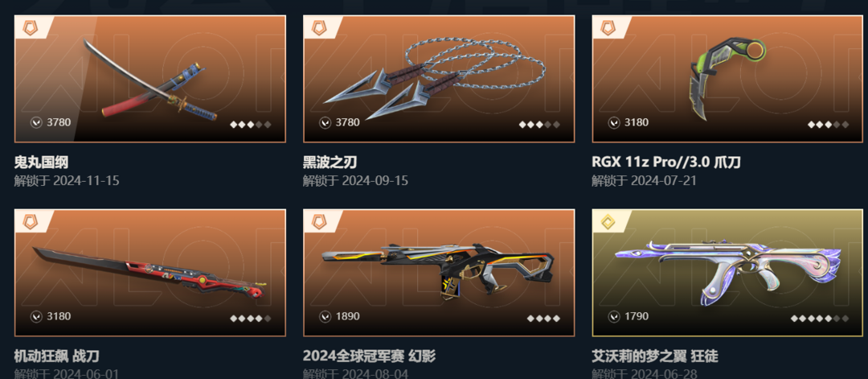Select the 2024全球冠军赛 幻影 rifle image
The height and width of the screenshot is (379, 868).
pyautogui.click(x=439, y=273)
